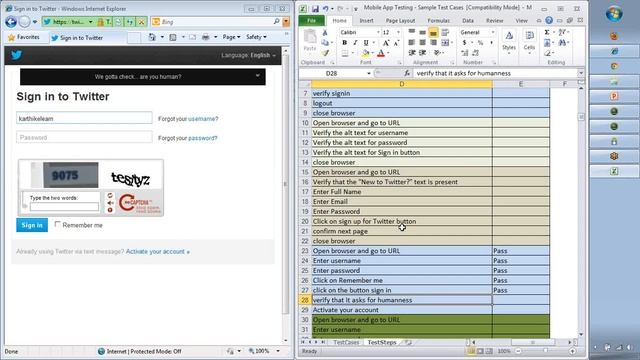Open the IE Page menu dropdown
The height and width of the screenshot is (360, 640).
(231, 37)
